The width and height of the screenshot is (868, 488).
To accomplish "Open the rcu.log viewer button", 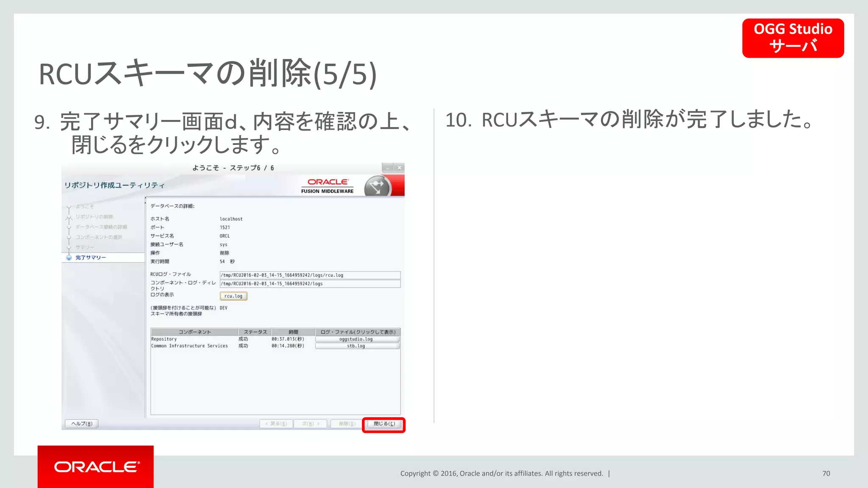I will pos(234,296).
